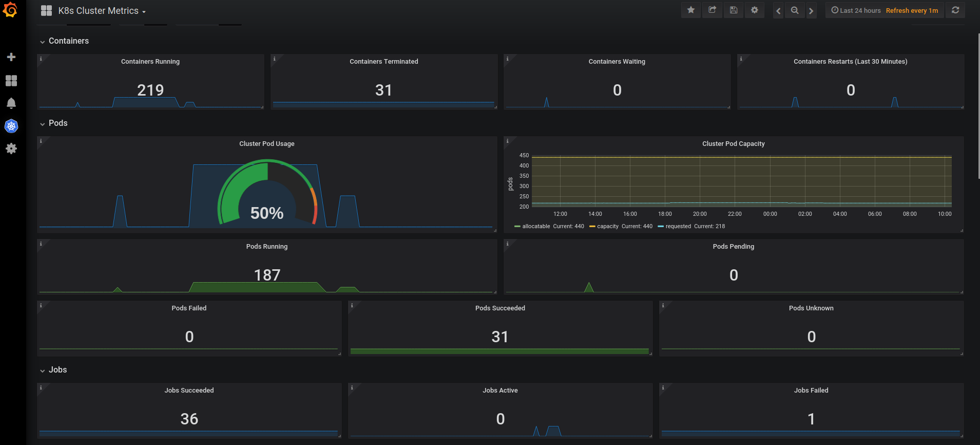Save the dashboard with disk icon
This screenshot has height=445, width=980.
(734, 10)
